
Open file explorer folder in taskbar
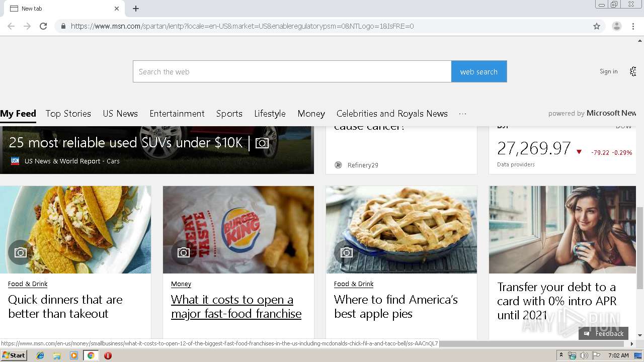tap(57, 355)
